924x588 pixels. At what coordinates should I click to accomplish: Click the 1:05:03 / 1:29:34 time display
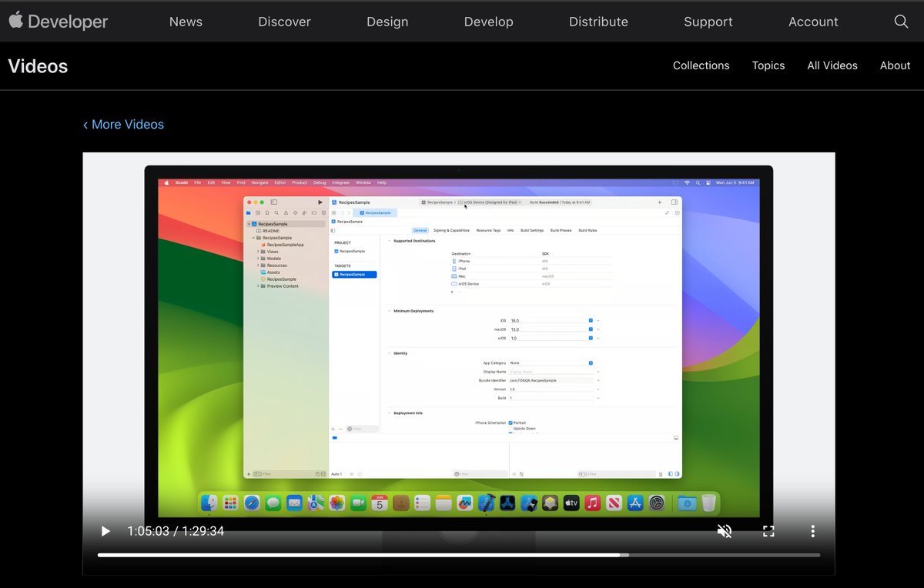point(176,531)
